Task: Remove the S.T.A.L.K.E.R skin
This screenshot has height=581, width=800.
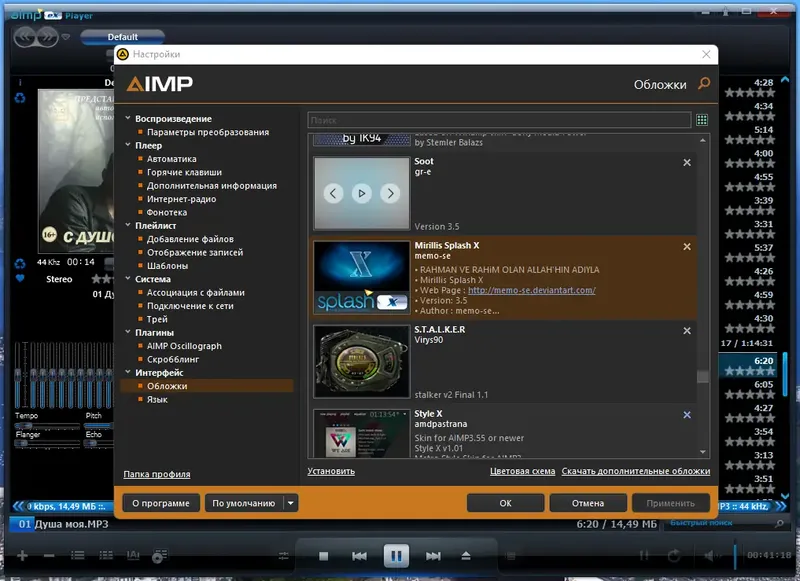Action: (687, 331)
